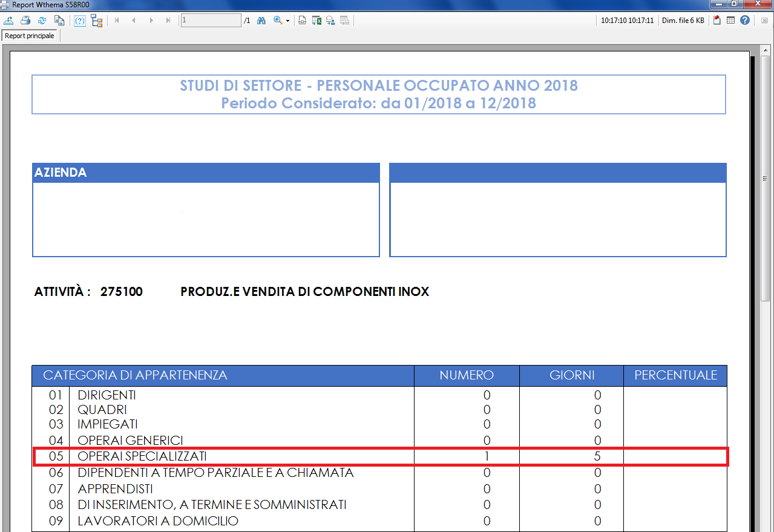Click the export report icon
Image resolution: width=774 pixels, height=532 pixels.
tap(9, 21)
